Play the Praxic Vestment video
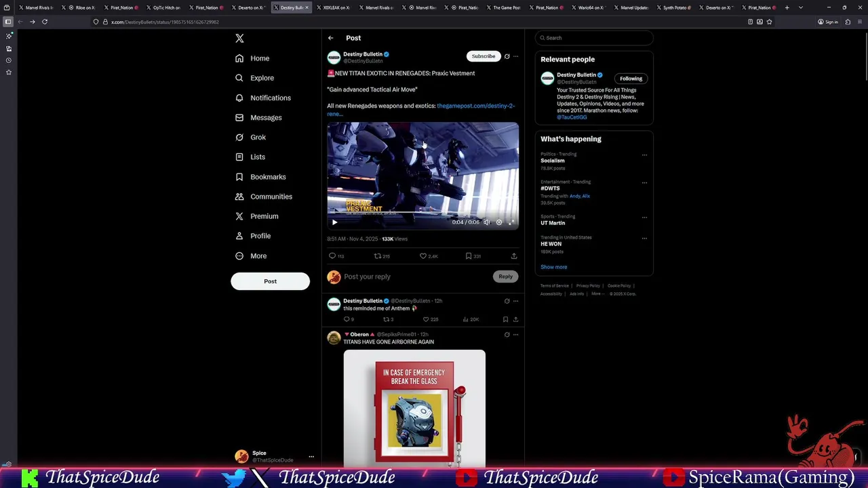The width and height of the screenshot is (868, 488). coord(334,222)
